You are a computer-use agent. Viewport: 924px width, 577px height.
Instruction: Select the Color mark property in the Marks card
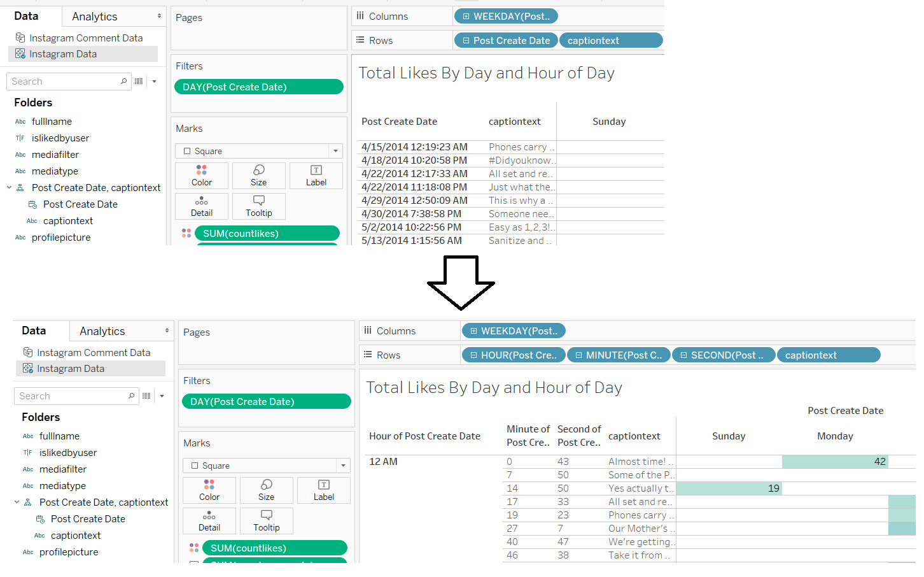(x=201, y=175)
